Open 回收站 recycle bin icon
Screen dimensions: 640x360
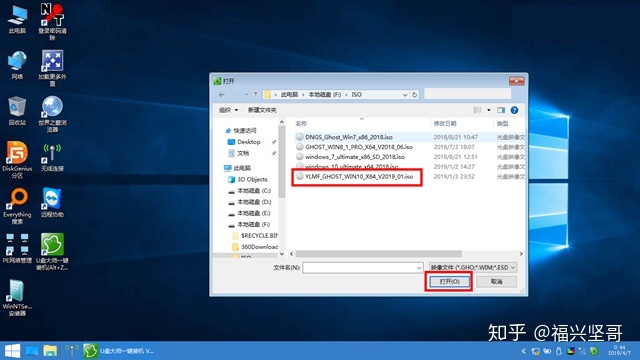(17, 111)
